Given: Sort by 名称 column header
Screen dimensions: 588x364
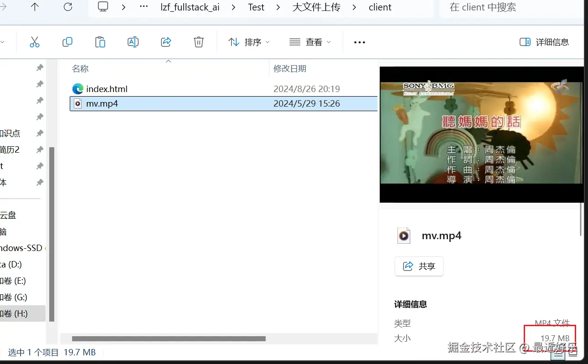Looking at the screenshot, I should tap(80, 69).
